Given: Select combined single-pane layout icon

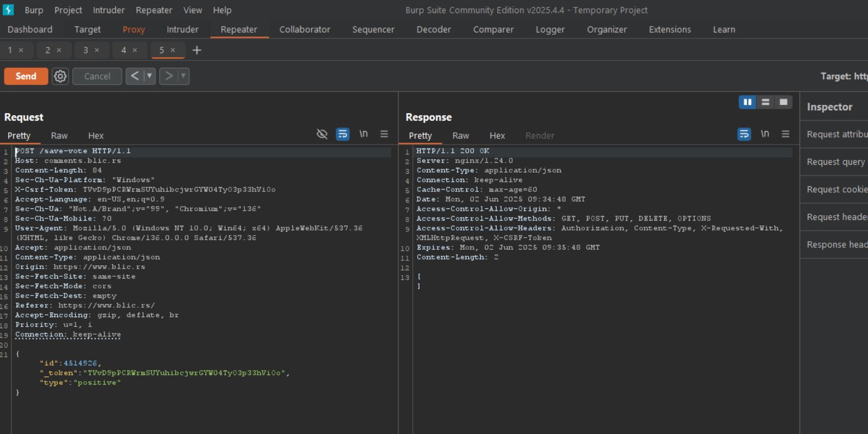Looking at the screenshot, I should click(x=783, y=102).
